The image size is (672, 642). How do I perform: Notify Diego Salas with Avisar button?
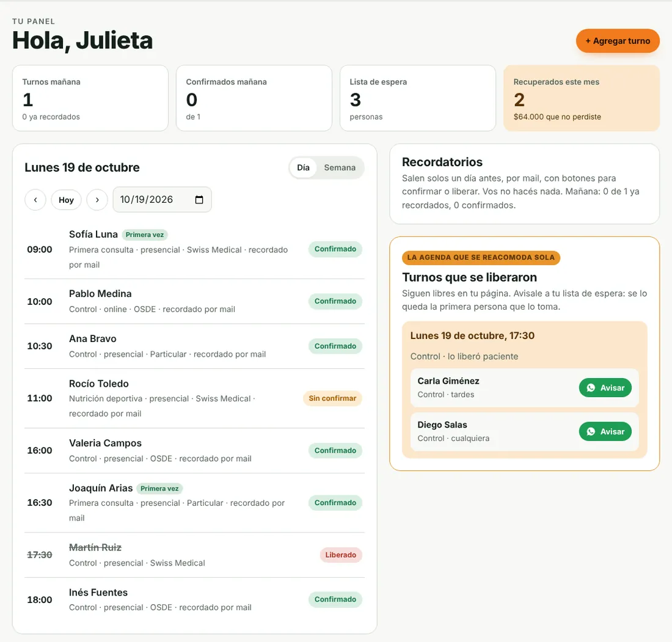click(x=605, y=432)
